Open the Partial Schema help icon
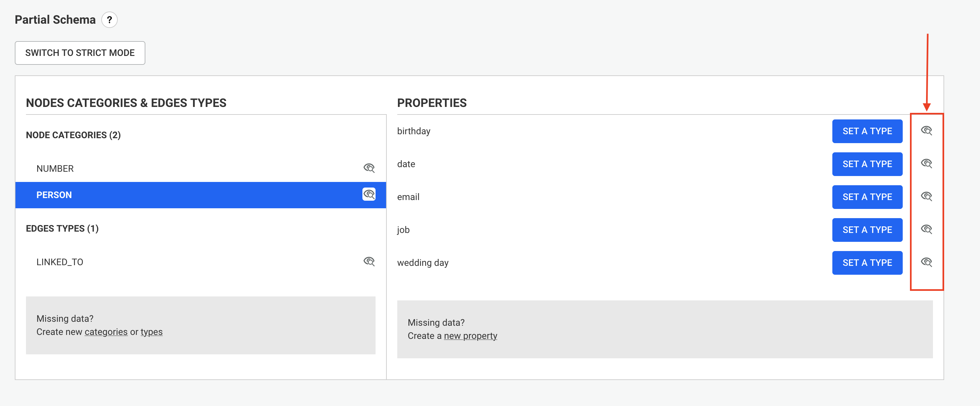This screenshot has height=406, width=980. tap(109, 20)
